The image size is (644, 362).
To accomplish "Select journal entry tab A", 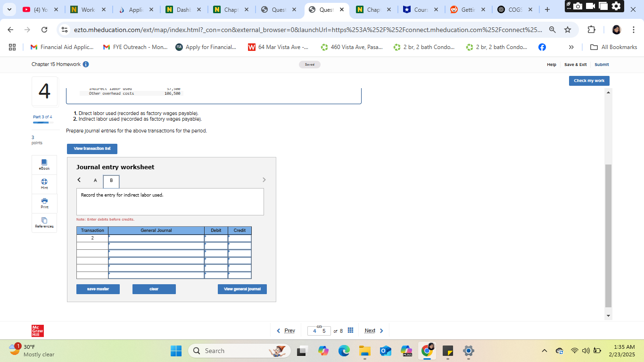I will (x=95, y=180).
